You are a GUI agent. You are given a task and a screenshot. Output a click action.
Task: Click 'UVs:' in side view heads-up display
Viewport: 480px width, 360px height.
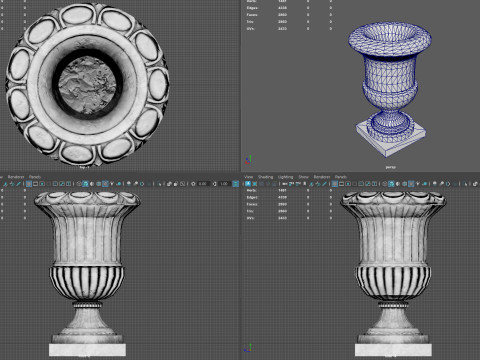[x=250, y=218]
